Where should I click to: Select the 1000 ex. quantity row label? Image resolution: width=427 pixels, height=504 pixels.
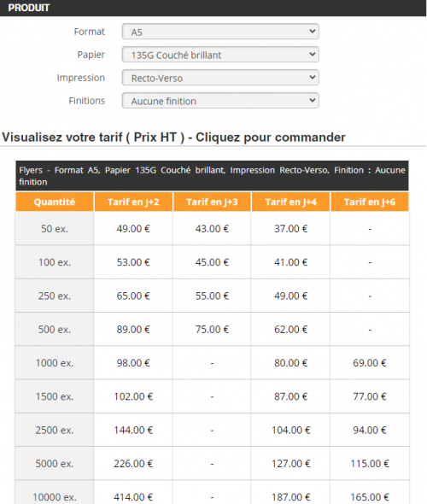[55, 363]
